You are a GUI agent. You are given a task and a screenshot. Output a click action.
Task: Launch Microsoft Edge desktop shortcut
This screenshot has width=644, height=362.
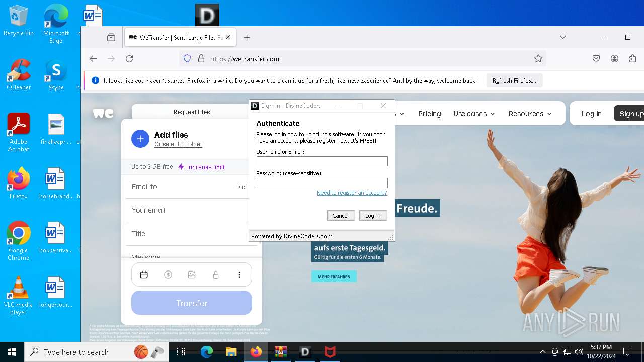[56, 23]
